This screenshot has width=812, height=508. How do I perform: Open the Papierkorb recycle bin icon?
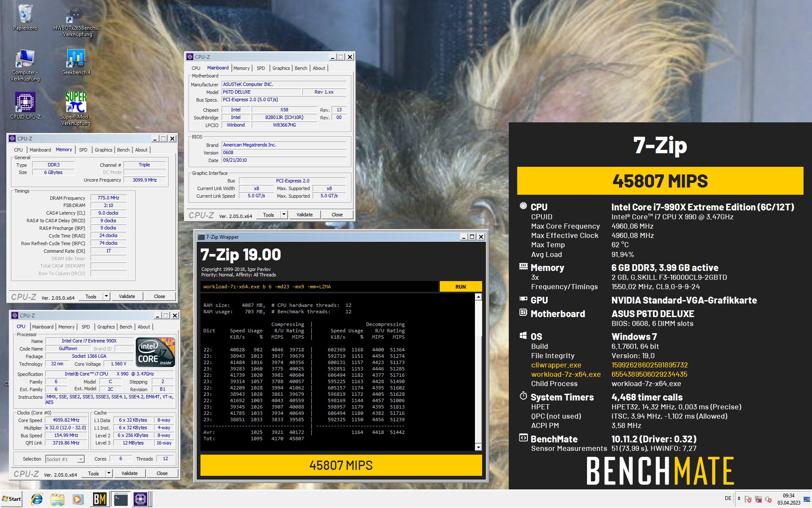pyautogui.click(x=25, y=17)
